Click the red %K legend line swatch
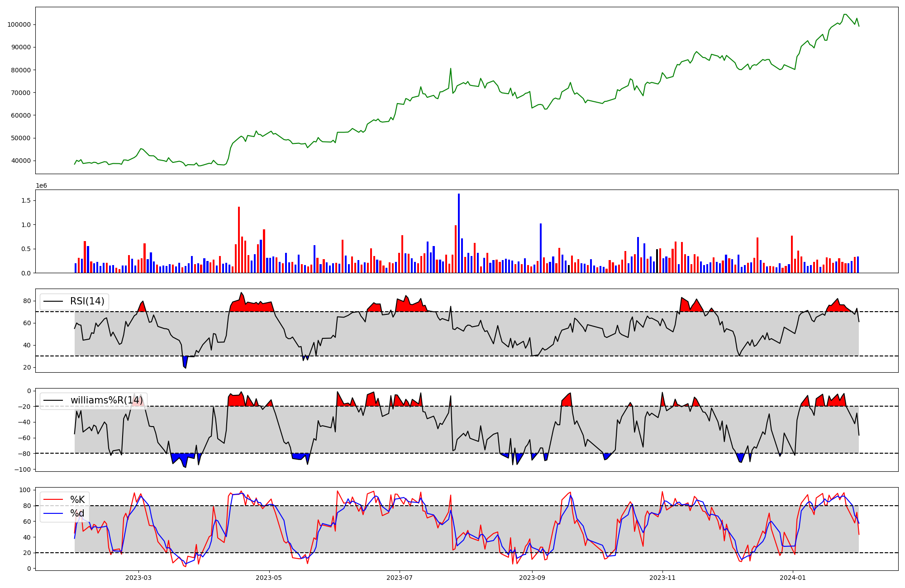The image size is (905, 588). (53, 500)
